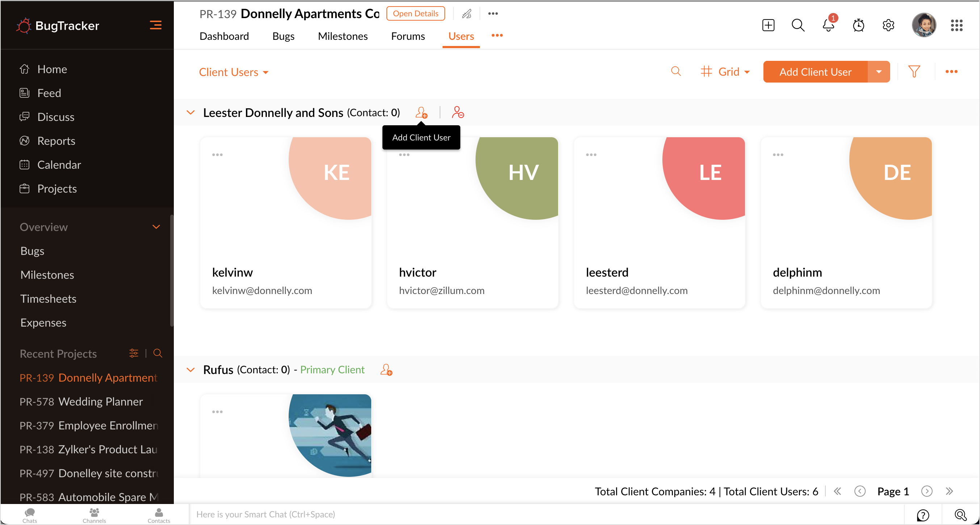Screen dimensions: 980x525
Task: Click the Open Details button
Action: [x=415, y=13]
